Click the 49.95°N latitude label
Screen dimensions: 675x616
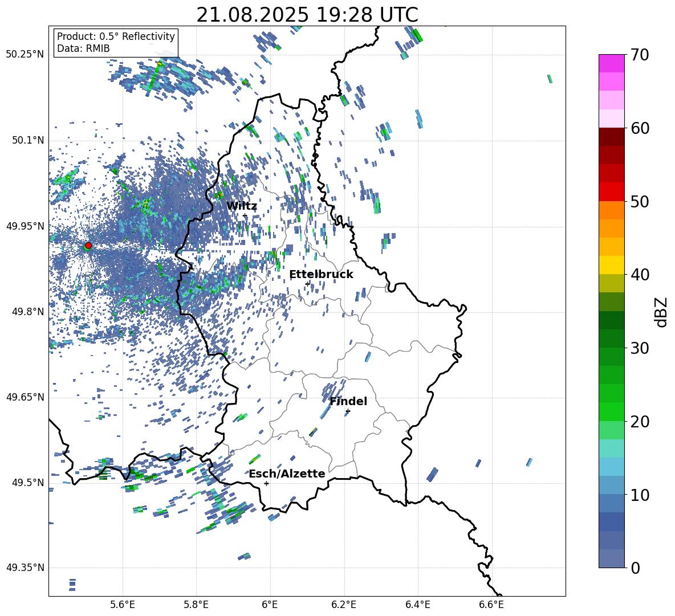pos(25,226)
